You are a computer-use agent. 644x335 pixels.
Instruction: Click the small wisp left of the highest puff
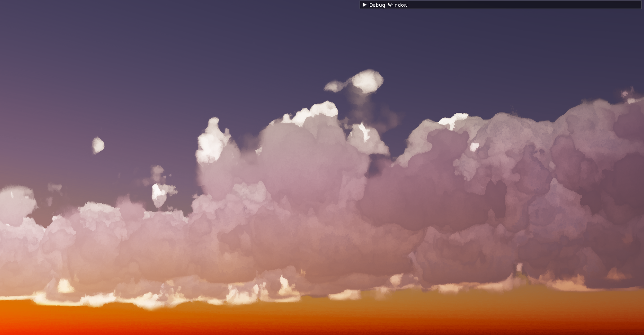334,86
